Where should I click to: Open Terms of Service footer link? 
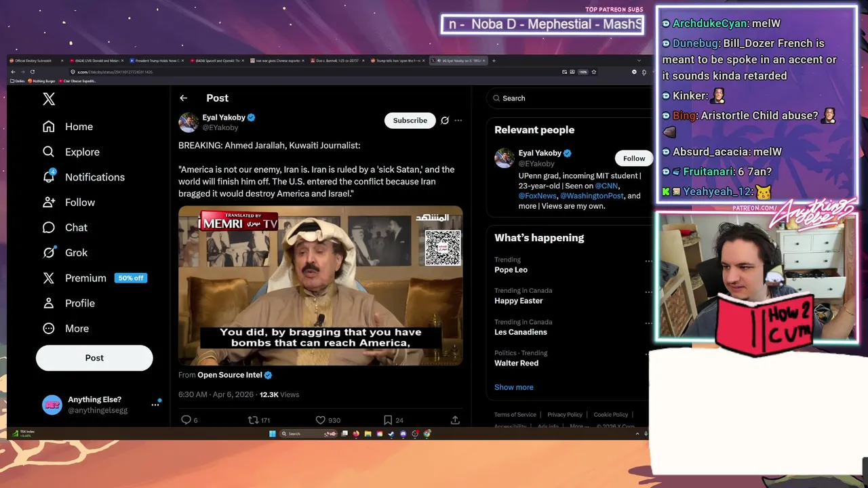click(x=515, y=415)
